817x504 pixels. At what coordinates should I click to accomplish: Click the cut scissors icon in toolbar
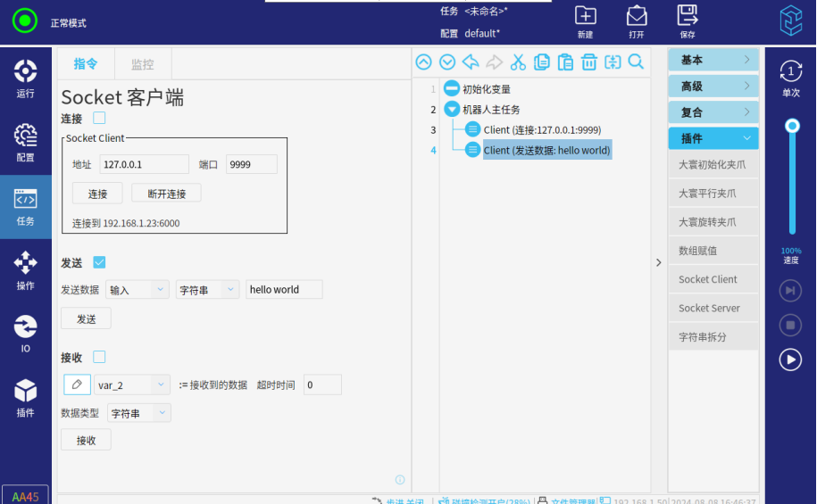pos(518,62)
